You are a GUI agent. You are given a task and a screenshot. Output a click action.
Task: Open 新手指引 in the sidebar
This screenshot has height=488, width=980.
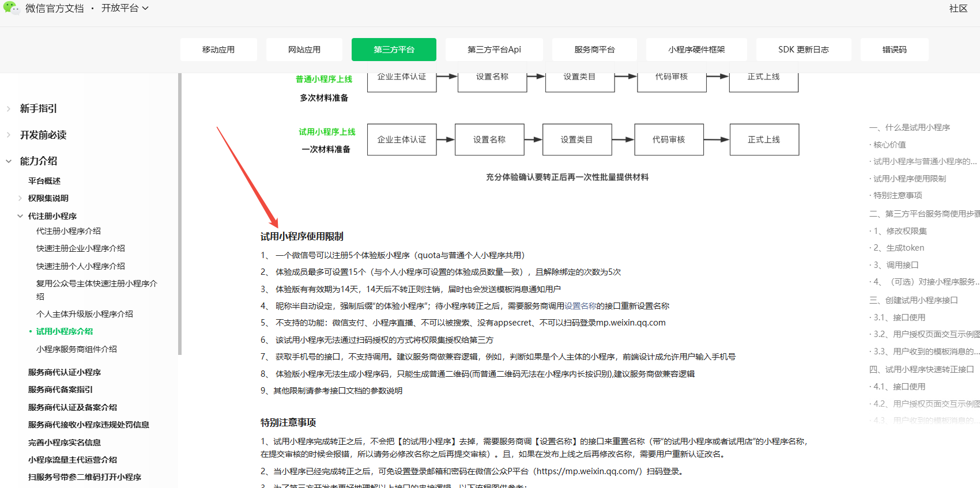click(39, 108)
